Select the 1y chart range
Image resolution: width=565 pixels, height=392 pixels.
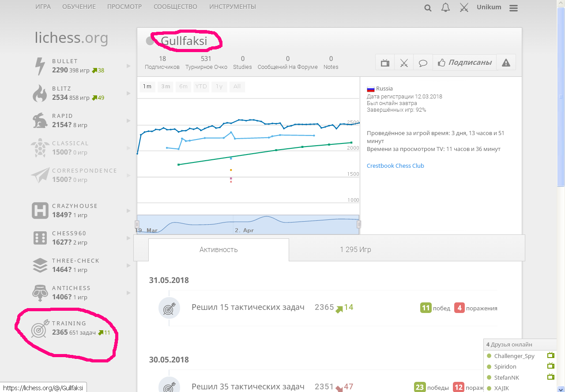(x=219, y=87)
